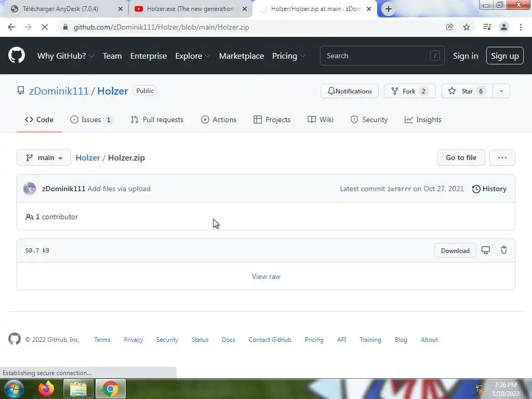Open the Projects tab
Image resolution: width=532 pixels, height=399 pixels.
(x=272, y=120)
